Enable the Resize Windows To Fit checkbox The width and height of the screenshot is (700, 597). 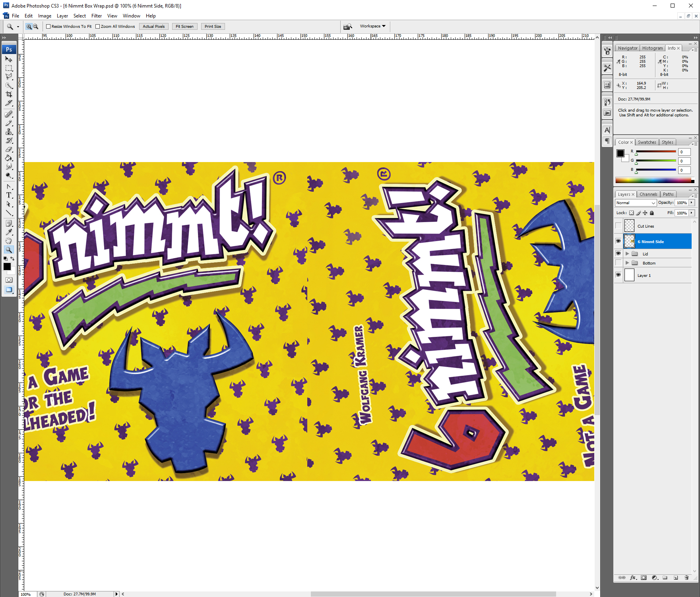(48, 26)
